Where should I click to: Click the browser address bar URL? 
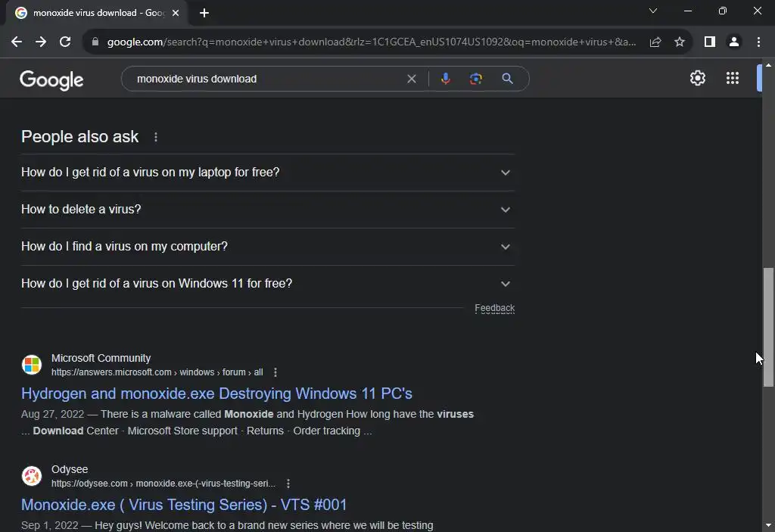[x=372, y=42]
